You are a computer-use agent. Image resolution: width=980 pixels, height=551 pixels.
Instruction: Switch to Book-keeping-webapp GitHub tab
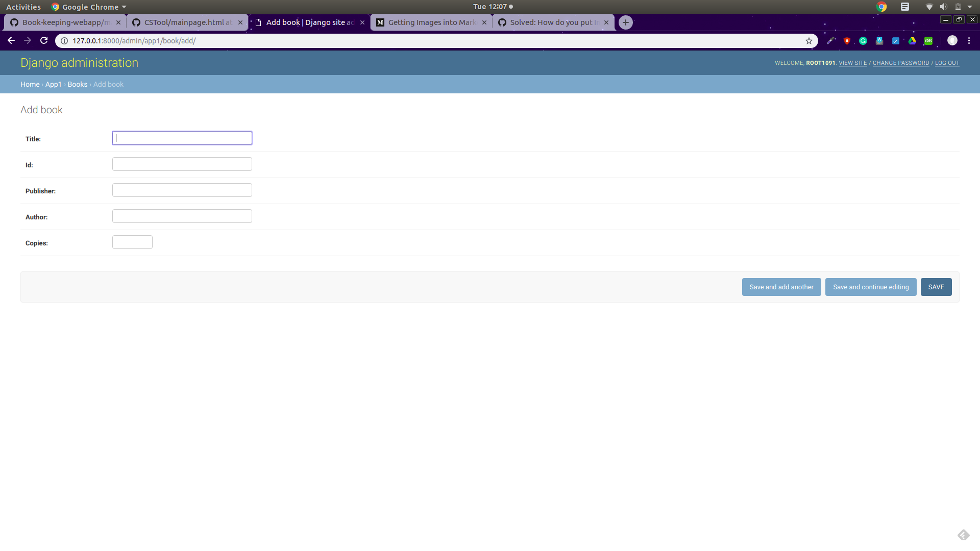[65, 22]
